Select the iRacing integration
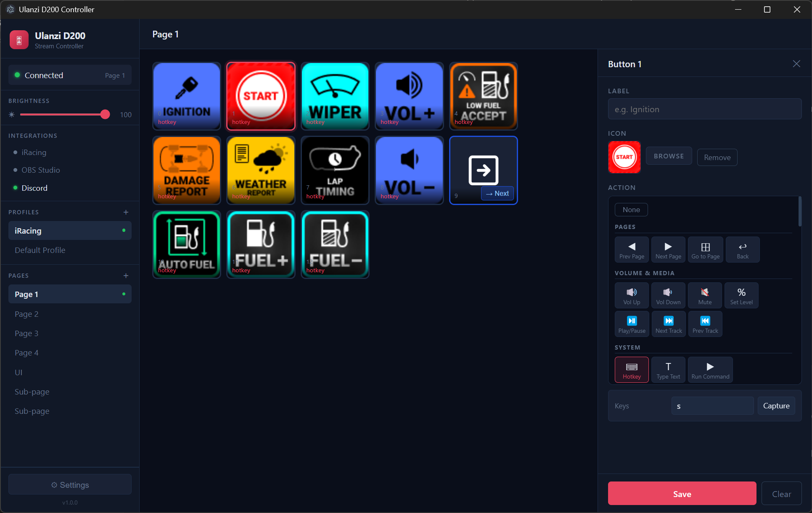812x513 pixels. point(34,153)
